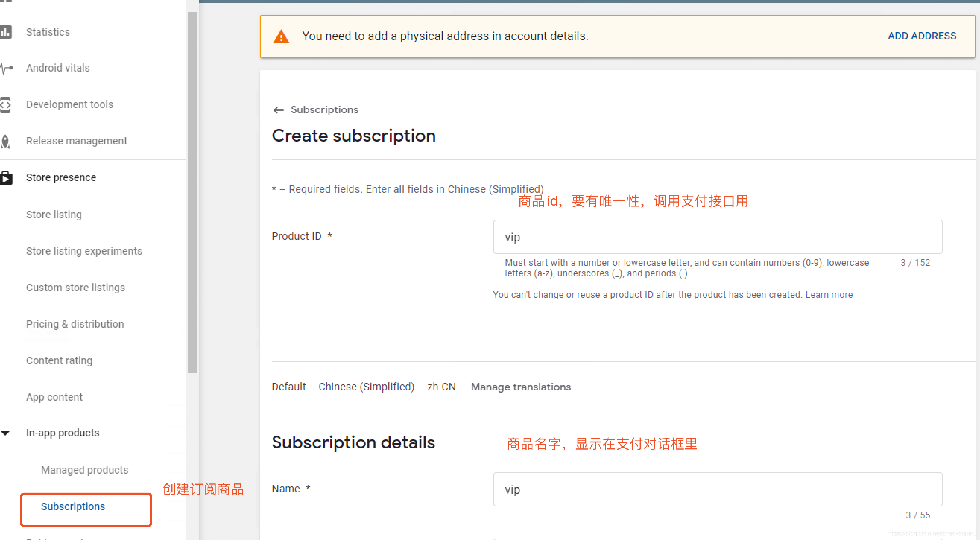
Task: Open Store listing experiments page
Action: pyautogui.click(x=84, y=251)
